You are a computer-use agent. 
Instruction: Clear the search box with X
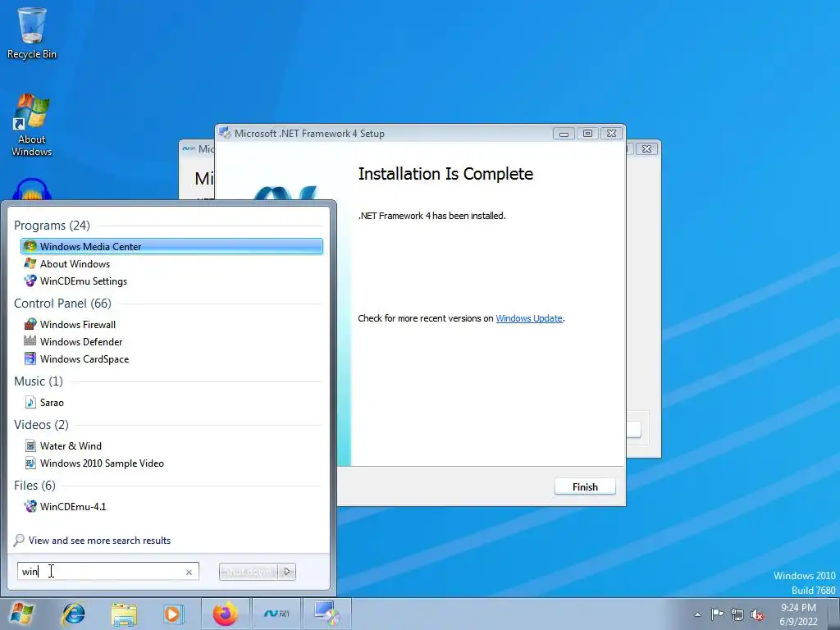(189, 572)
